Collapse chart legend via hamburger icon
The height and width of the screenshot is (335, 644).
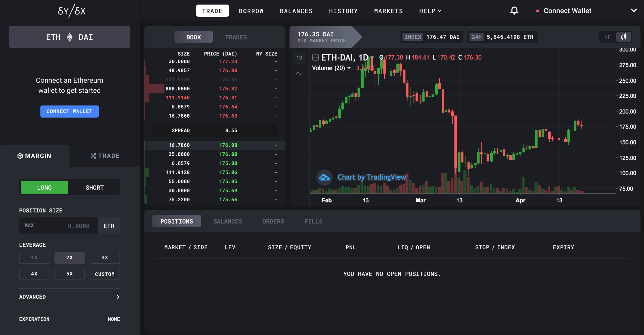(x=315, y=57)
